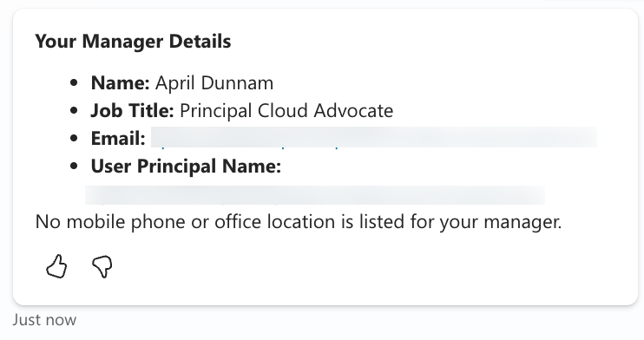The image size is (644, 340).
Task: Click the 'User Principal Name:' label
Action: pos(186,167)
